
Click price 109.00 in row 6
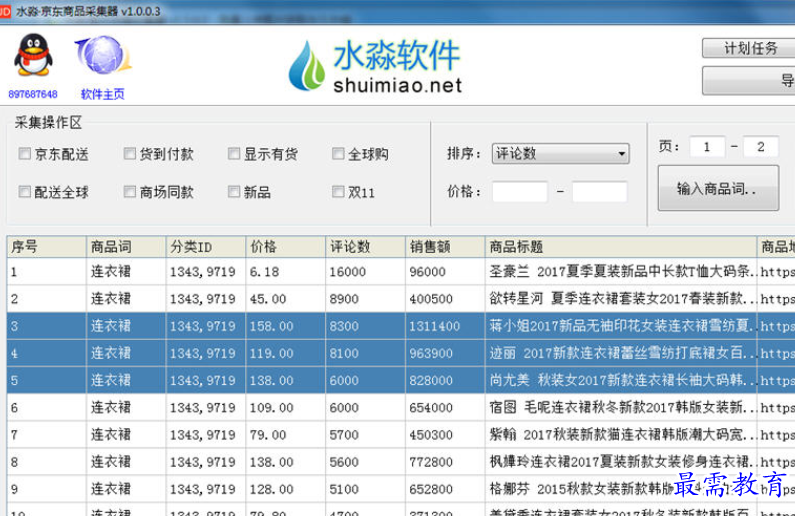coord(271,408)
